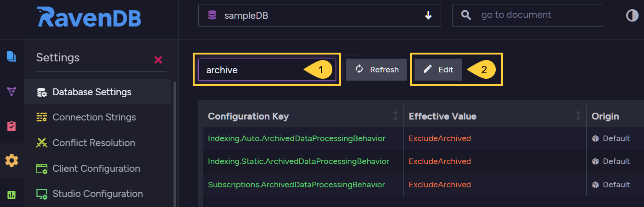This screenshot has height=207, width=644.
Task: Click the archive filter input field
Action: (x=267, y=70)
